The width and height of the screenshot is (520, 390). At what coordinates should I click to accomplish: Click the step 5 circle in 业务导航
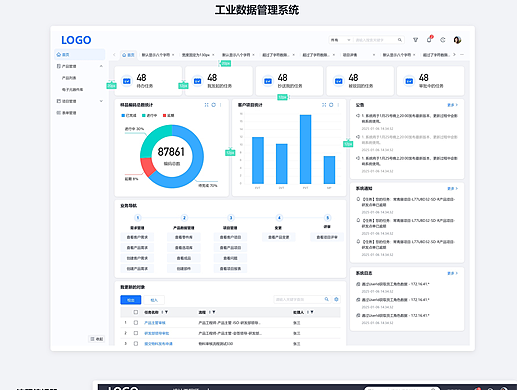(327, 218)
